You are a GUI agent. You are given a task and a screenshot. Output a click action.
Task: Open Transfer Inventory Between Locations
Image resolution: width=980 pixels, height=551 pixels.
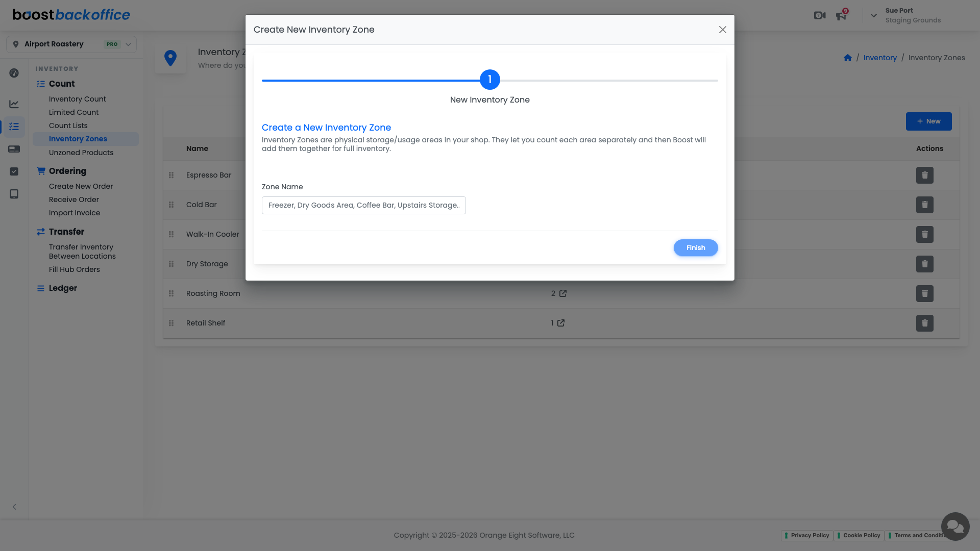82,252
